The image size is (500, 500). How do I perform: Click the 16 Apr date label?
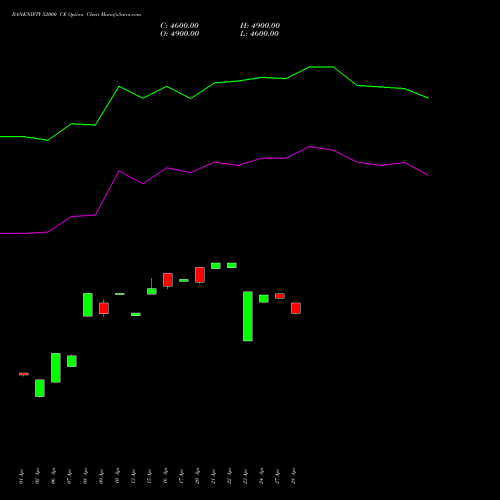(165, 476)
